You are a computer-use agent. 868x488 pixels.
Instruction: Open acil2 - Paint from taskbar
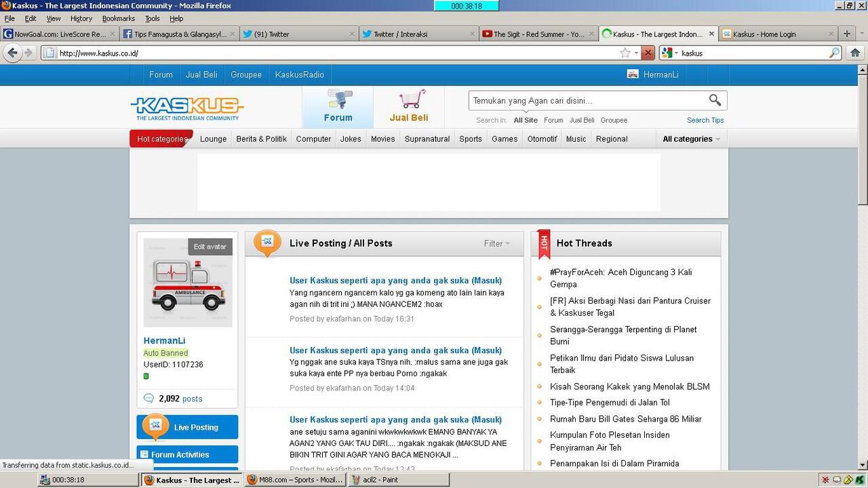tap(399, 480)
